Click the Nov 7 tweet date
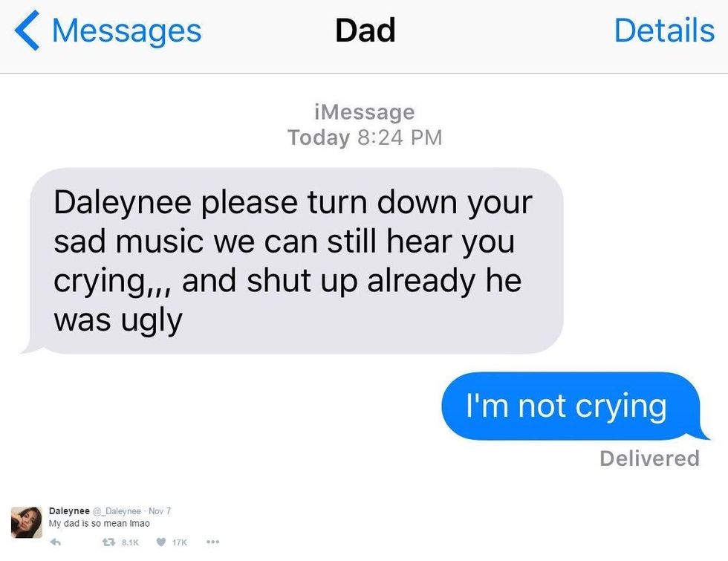728x561 pixels. 160,511
